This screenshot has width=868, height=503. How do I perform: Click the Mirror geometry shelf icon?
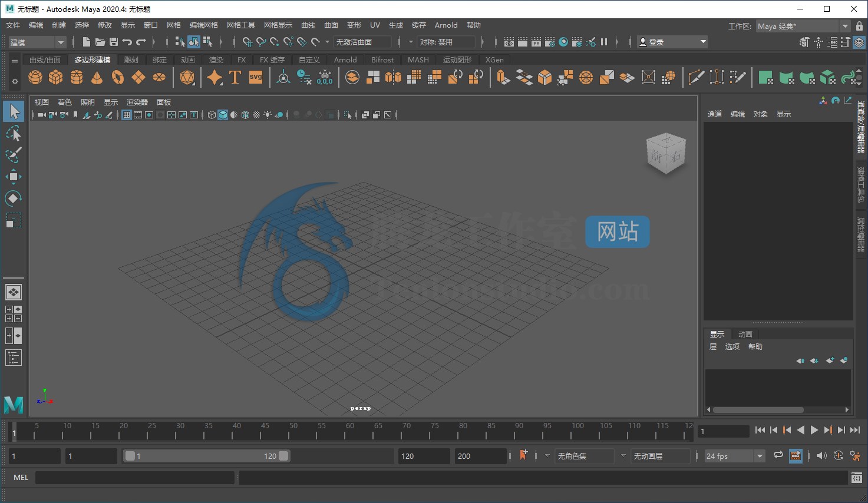click(393, 77)
